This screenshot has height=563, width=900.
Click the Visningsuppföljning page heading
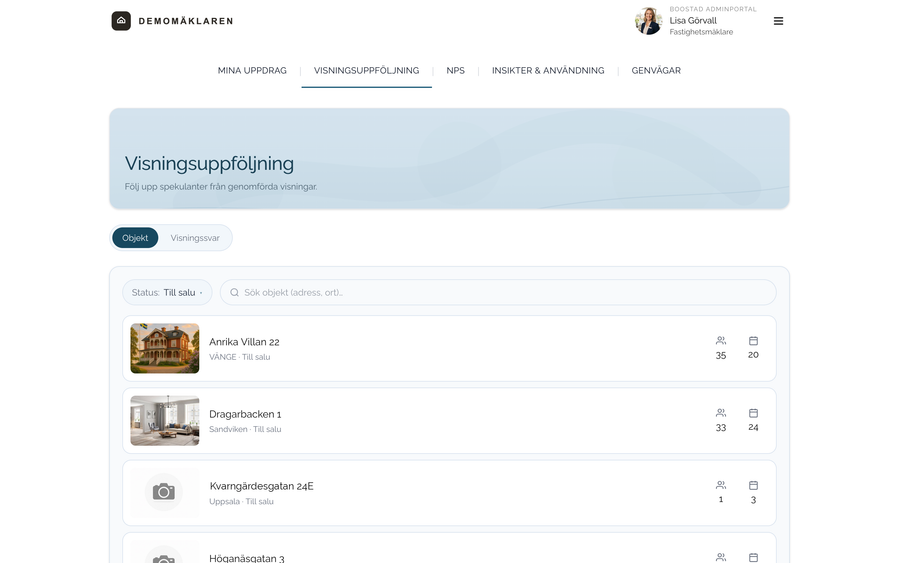coord(209,164)
